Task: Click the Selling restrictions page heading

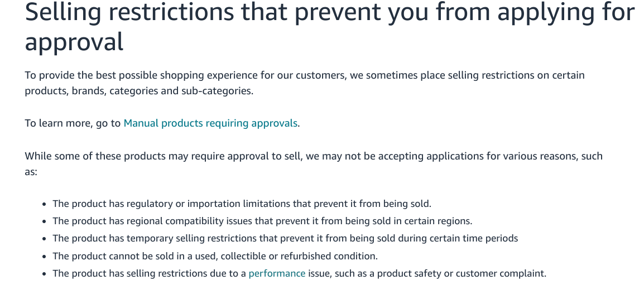Action: coord(330,27)
